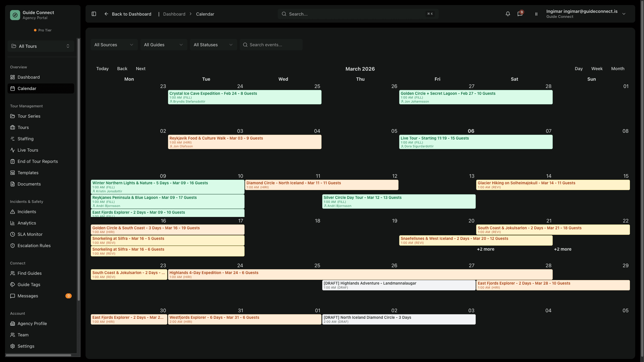Go to Escalation Rules page

[34, 246]
